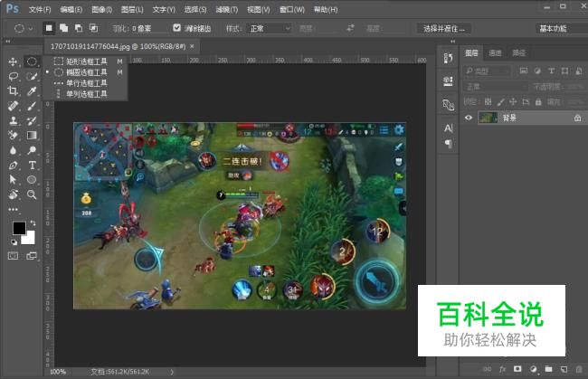Screen dimensions: 588x379
Task: Select the Eraser tool
Action: tap(13, 136)
